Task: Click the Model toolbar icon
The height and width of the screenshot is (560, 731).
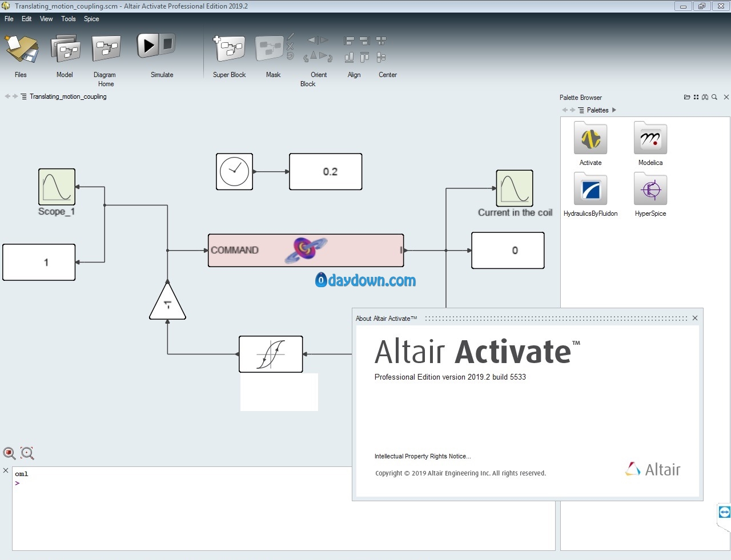Action: [x=65, y=49]
